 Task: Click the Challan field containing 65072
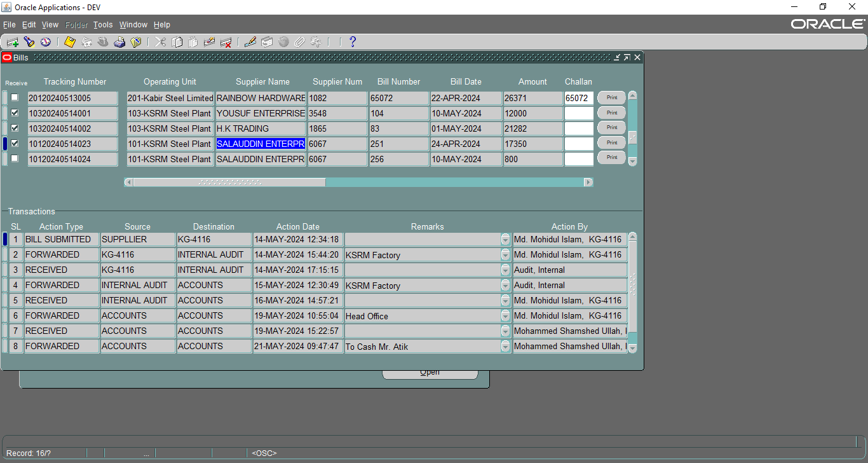click(579, 99)
